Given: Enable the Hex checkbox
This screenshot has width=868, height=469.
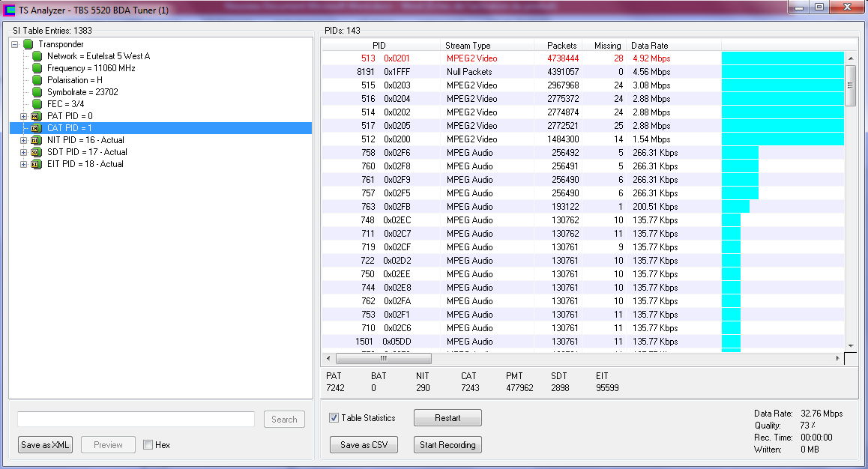Looking at the screenshot, I should (x=148, y=445).
